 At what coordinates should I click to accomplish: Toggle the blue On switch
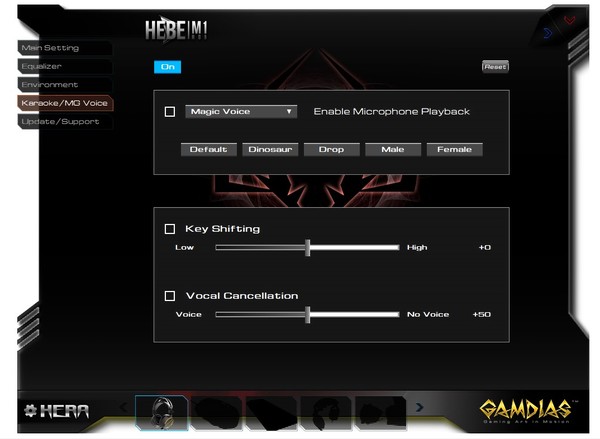167,67
